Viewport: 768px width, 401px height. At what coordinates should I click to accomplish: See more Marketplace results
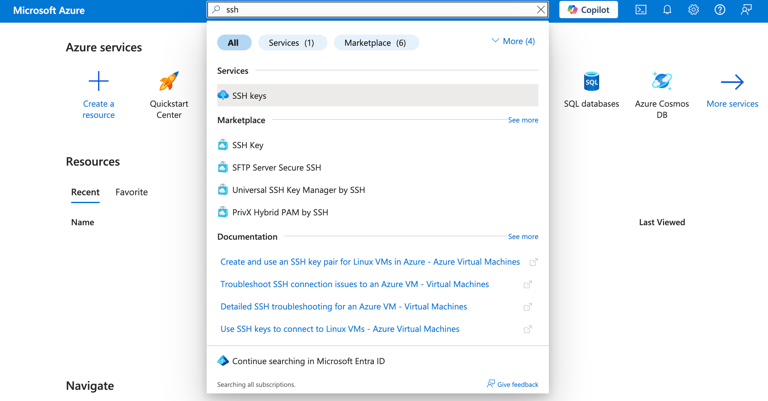[x=522, y=120]
